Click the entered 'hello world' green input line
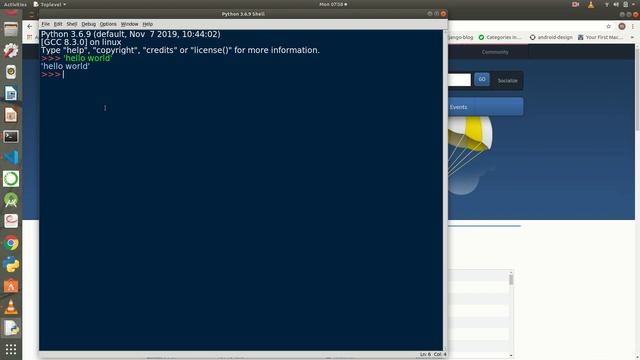 pos(88,58)
